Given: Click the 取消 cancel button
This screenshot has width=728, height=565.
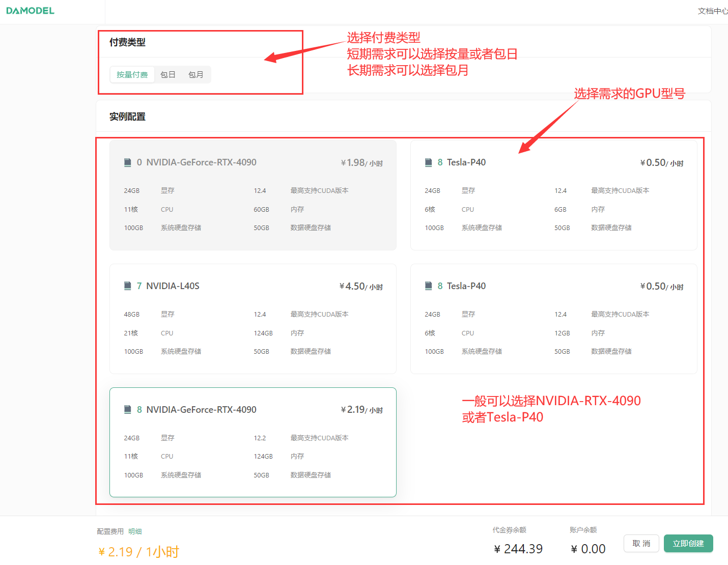Looking at the screenshot, I should click(x=641, y=543).
